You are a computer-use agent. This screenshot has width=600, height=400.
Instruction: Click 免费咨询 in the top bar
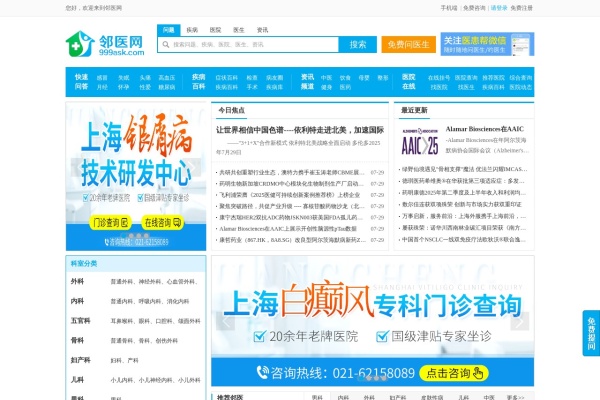tap(474, 8)
